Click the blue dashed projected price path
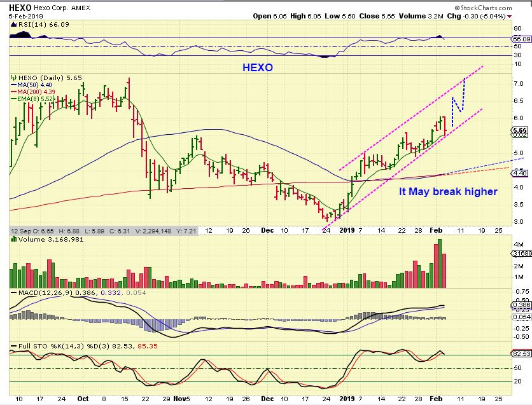The width and height of the screenshot is (532, 405). 458,103
